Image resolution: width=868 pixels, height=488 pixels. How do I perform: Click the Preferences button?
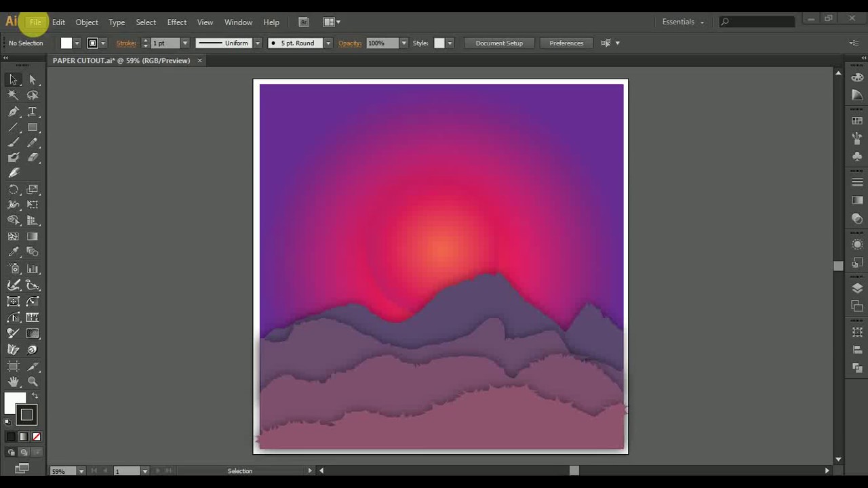coord(566,43)
